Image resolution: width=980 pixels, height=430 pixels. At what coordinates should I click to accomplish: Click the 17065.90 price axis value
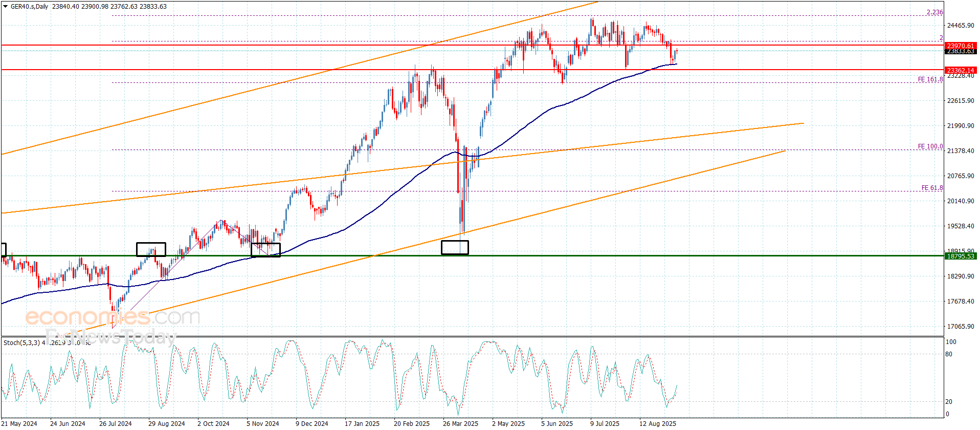coord(961,327)
